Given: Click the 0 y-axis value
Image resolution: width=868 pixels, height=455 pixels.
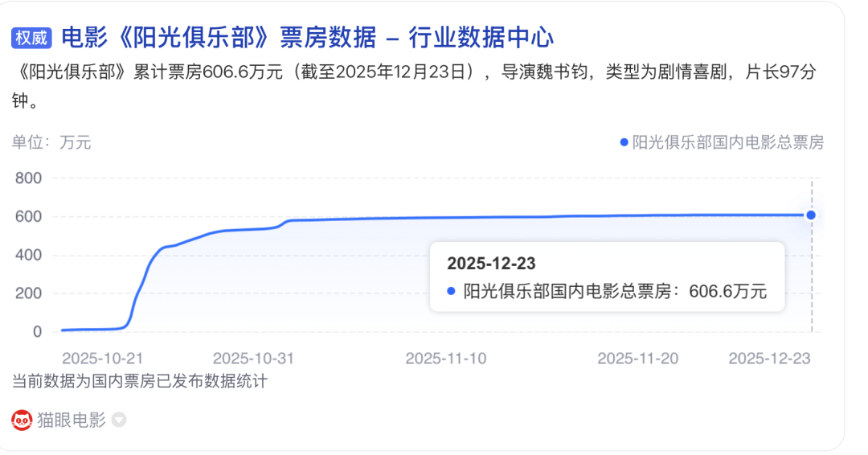Looking at the screenshot, I should (x=37, y=332).
